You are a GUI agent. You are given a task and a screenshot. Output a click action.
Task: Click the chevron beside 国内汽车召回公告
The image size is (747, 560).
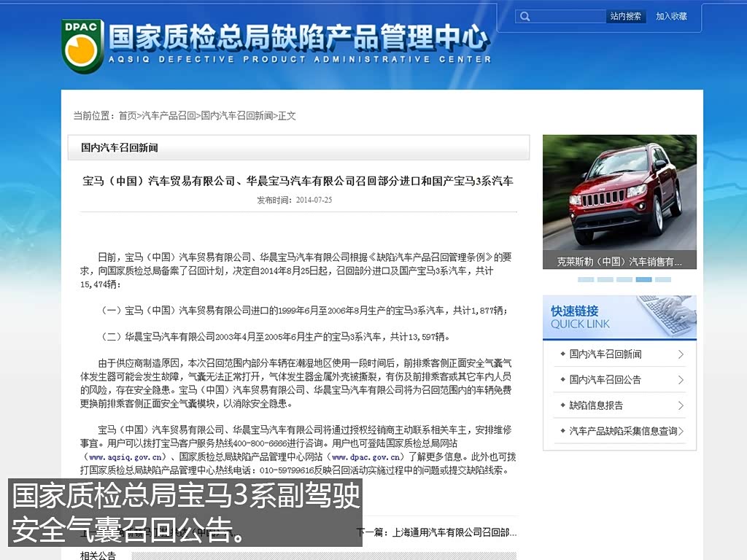tap(681, 380)
